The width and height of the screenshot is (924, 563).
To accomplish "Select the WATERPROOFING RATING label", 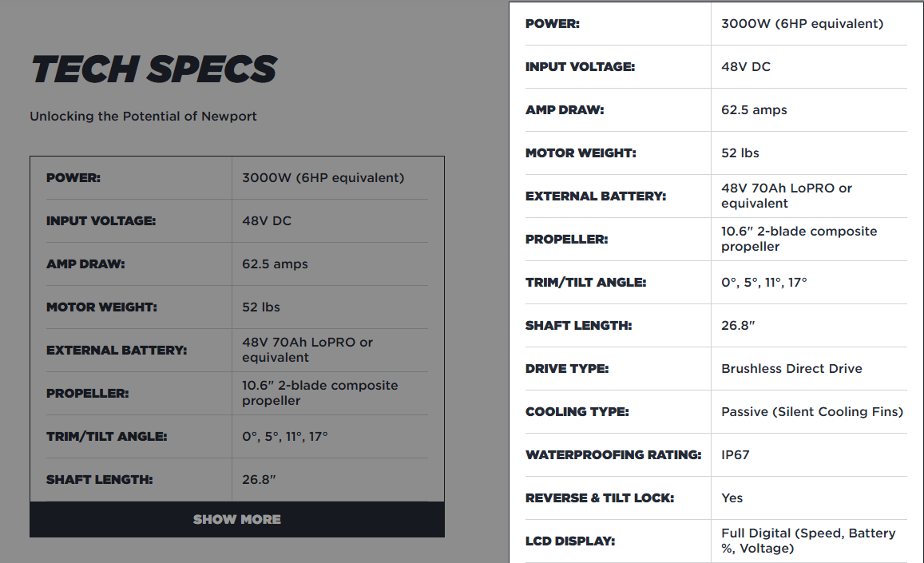I will [613, 455].
